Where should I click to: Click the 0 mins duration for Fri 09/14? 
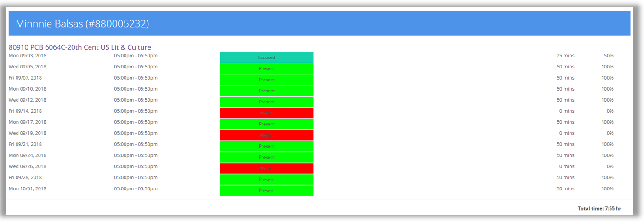click(567, 111)
